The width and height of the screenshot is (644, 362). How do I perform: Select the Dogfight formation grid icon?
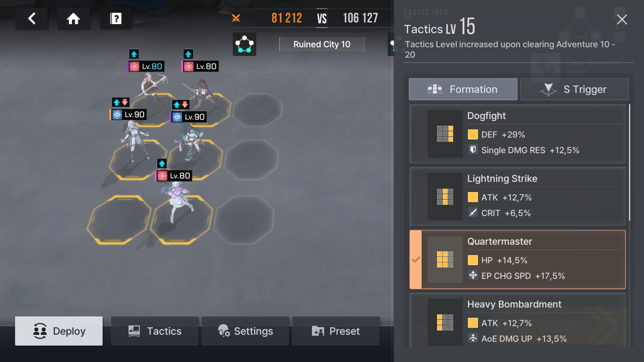[x=445, y=134]
